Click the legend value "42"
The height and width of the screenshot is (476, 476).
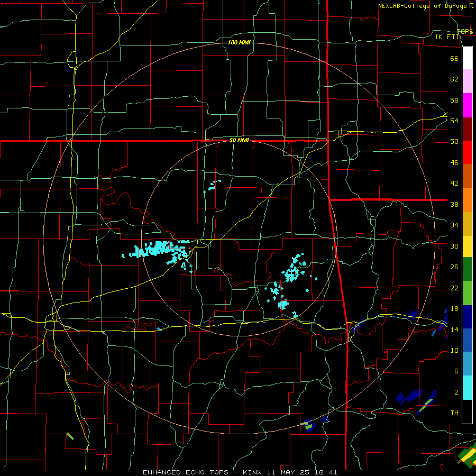pos(454,184)
